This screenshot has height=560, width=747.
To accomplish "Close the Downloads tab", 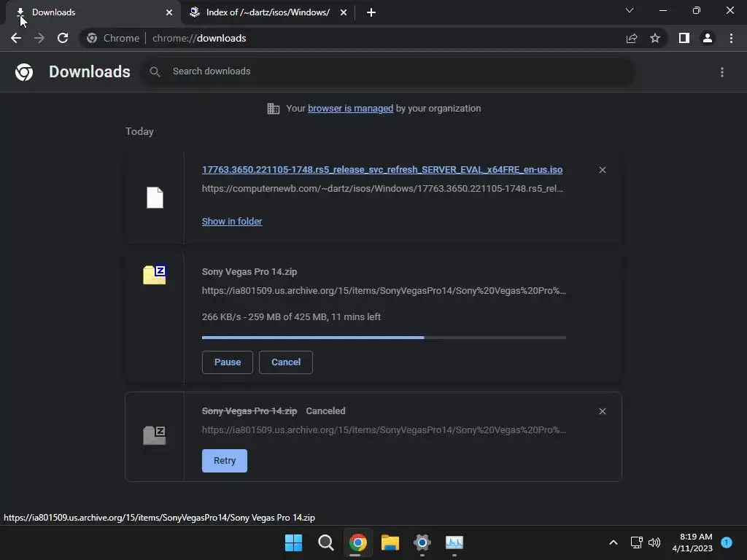I will [x=169, y=12].
